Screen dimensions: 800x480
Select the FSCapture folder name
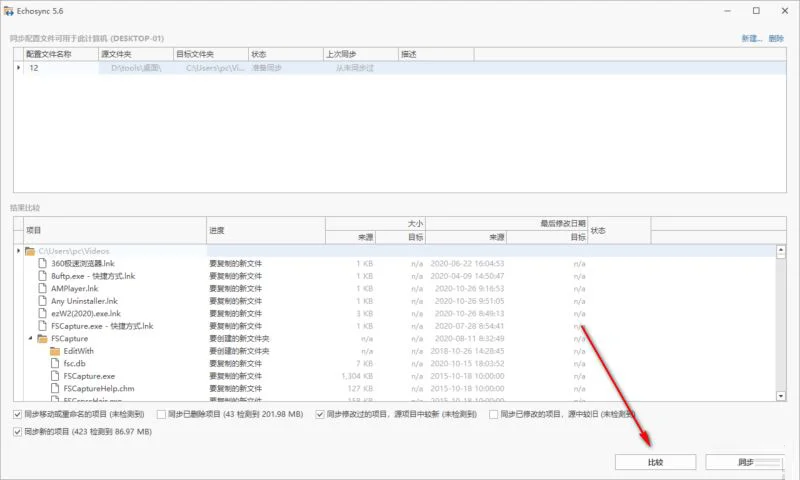click(x=69, y=339)
